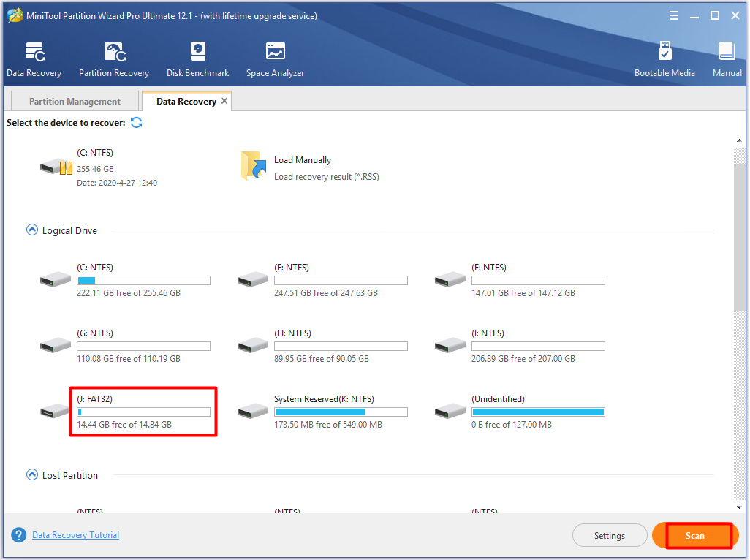This screenshot has height=560, width=750.
Task: Click the '(H: NTFS)' label
Action: pyautogui.click(x=292, y=333)
